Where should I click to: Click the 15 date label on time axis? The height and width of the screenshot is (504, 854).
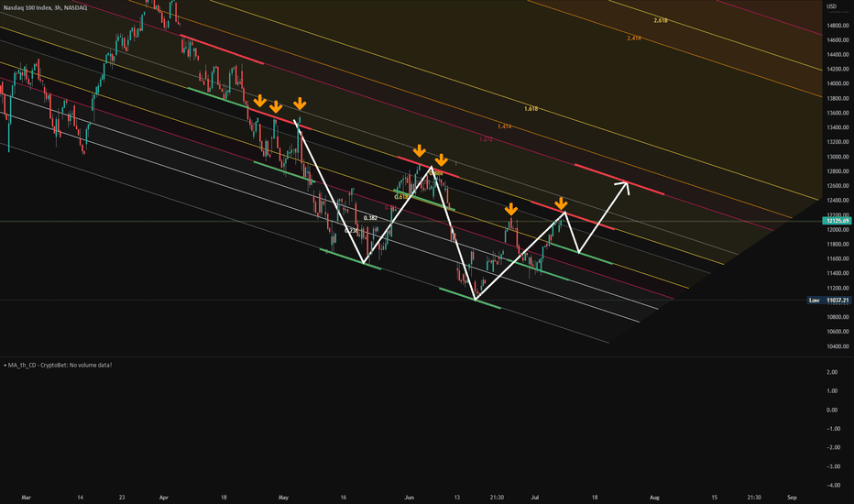[715, 498]
